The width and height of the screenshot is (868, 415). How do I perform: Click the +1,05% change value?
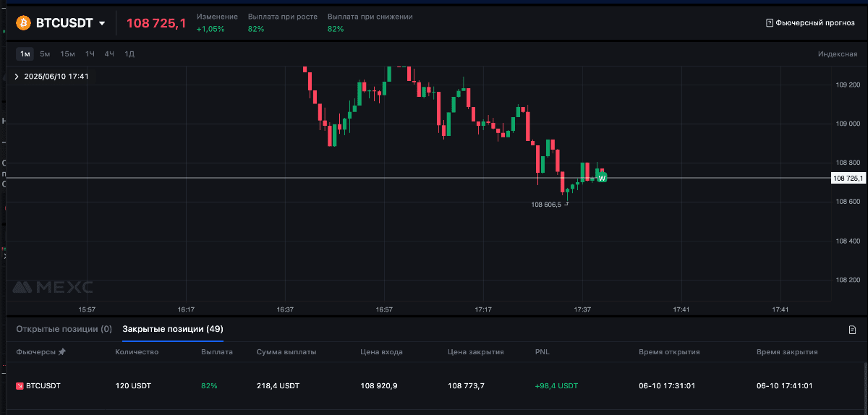pyautogui.click(x=210, y=29)
